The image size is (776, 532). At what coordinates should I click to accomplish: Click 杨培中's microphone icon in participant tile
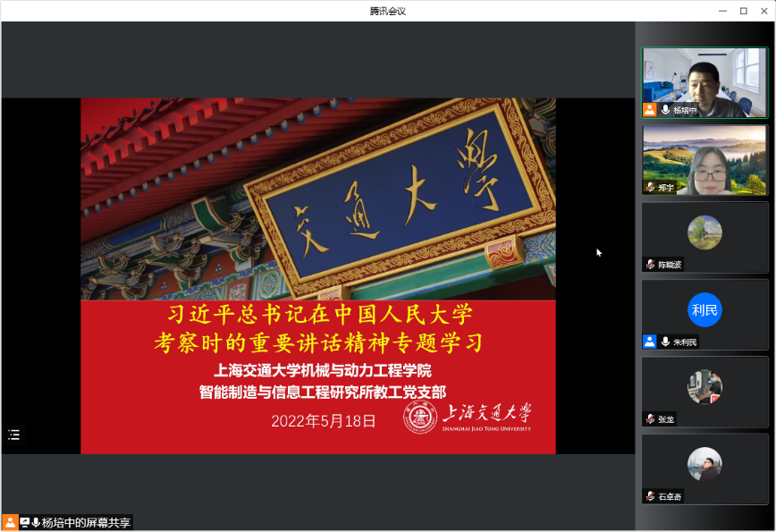click(x=666, y=110)
